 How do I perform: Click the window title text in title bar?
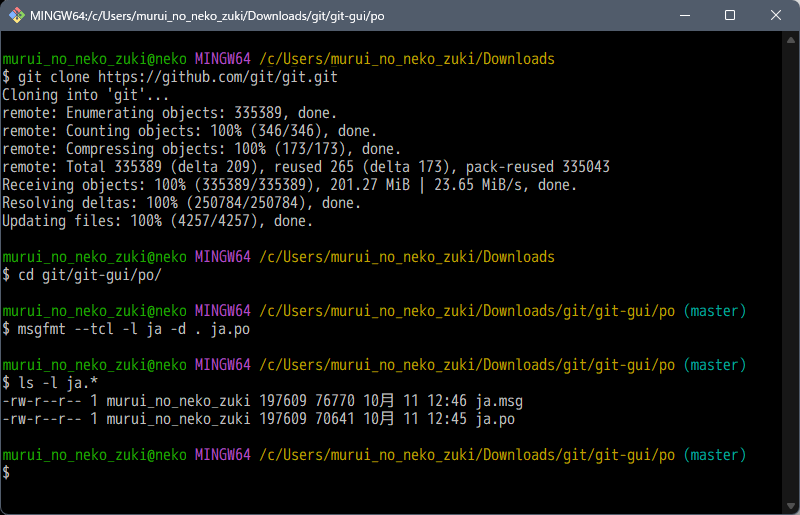pos(207,16)
